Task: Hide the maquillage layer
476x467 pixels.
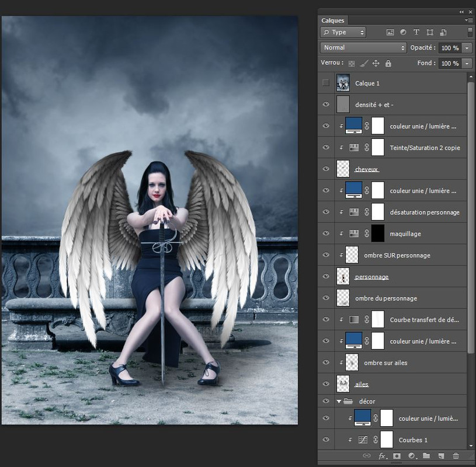Action: click(x=326, y=233)
